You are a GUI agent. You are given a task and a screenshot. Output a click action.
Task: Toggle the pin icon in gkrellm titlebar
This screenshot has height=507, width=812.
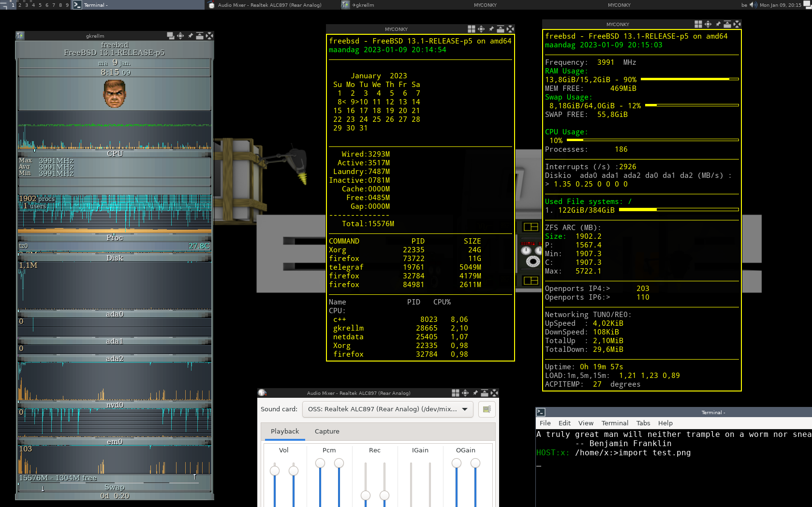(x=190, y=36)
